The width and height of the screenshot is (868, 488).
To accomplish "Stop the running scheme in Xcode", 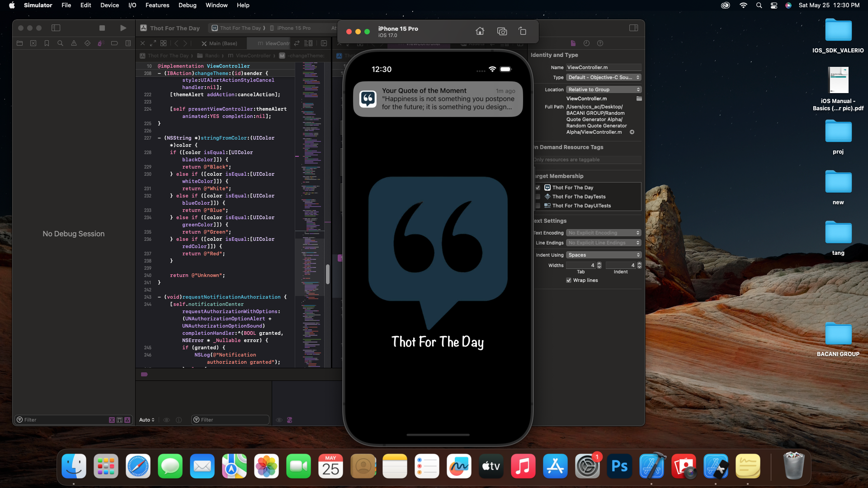I will (102, 28).
